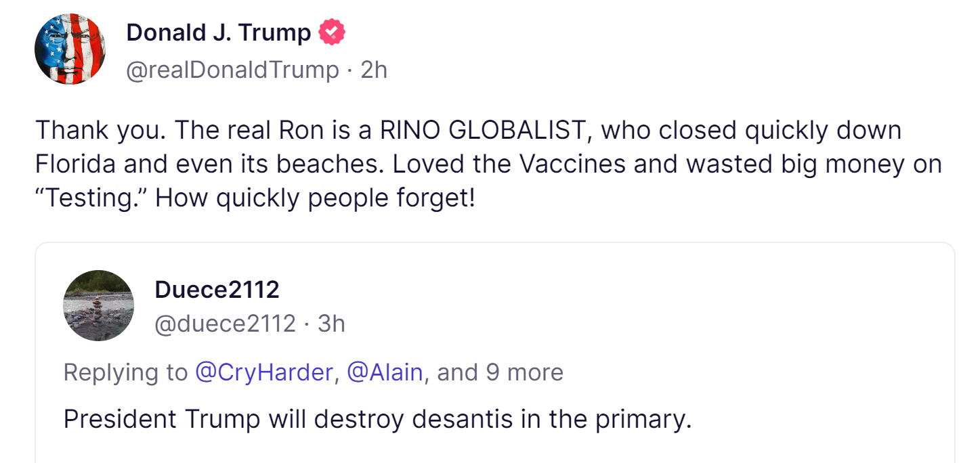Click the 3h timestamp on quoted post
The image size is (980, 463).
[331, 324]
